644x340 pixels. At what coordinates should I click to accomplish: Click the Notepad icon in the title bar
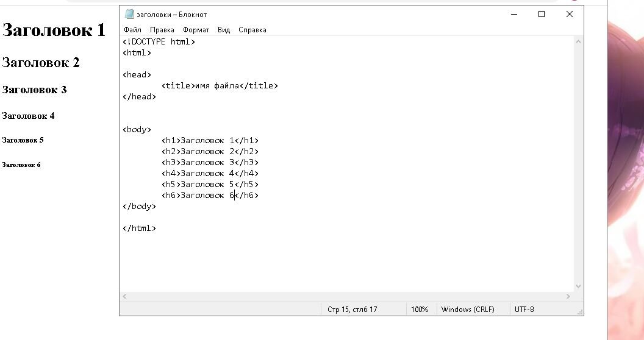pos(129,15)
